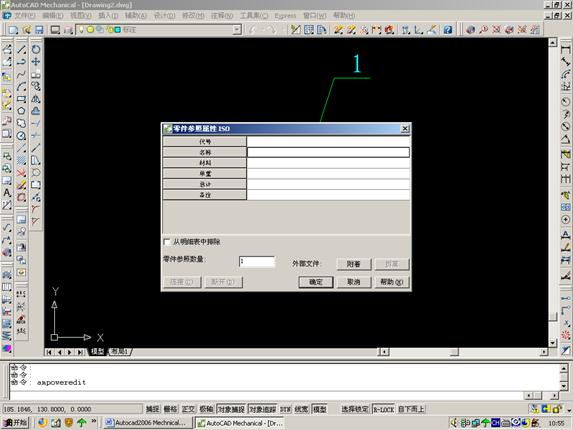Select the Text tool in left toolbar
This screenshot has height=430, width=573.
tap(7, 193)
